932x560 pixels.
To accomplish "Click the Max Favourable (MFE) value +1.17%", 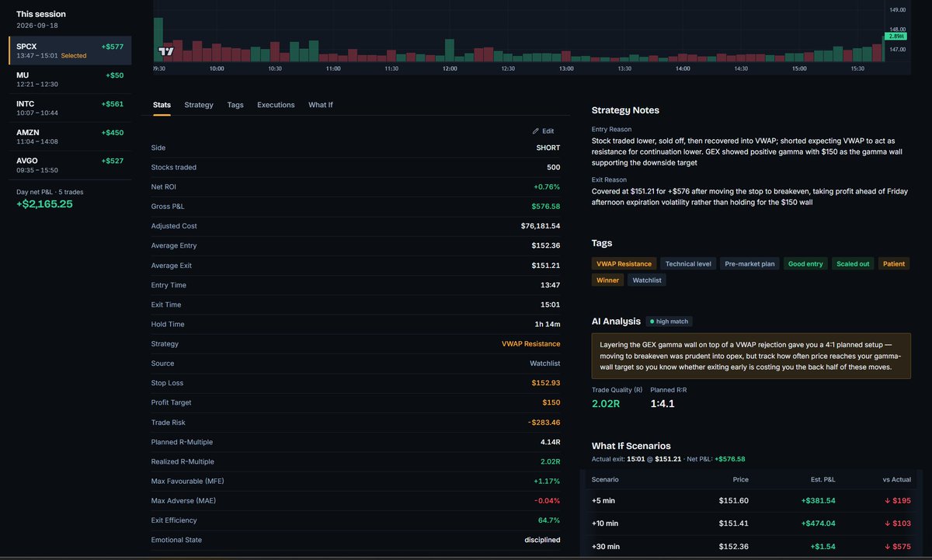I will (547, 481).
